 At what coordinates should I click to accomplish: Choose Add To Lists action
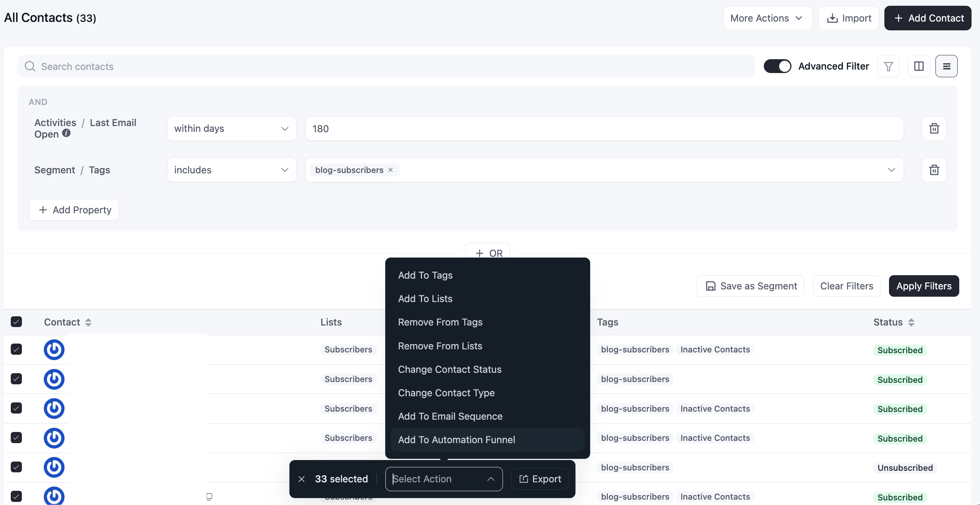(x=487, y=299)
